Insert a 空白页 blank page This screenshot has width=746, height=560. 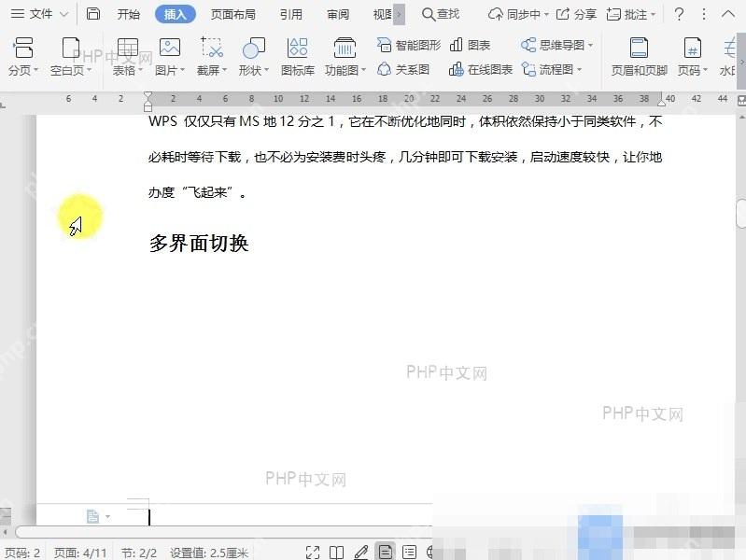click(71, 57)
